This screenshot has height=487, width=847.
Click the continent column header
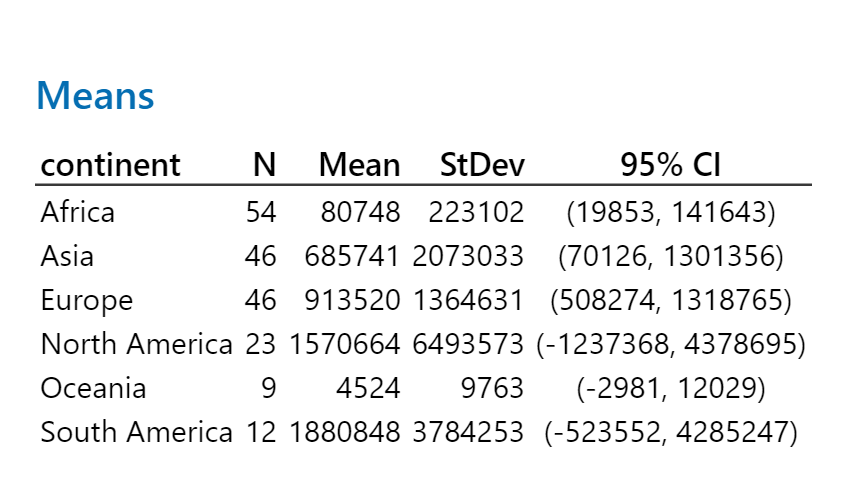110,165
